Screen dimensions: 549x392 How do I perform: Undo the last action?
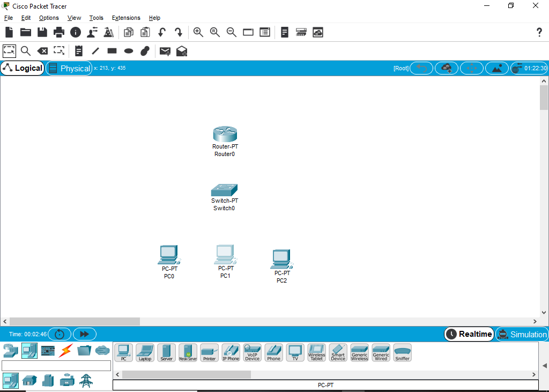click(x=162, y=32)
